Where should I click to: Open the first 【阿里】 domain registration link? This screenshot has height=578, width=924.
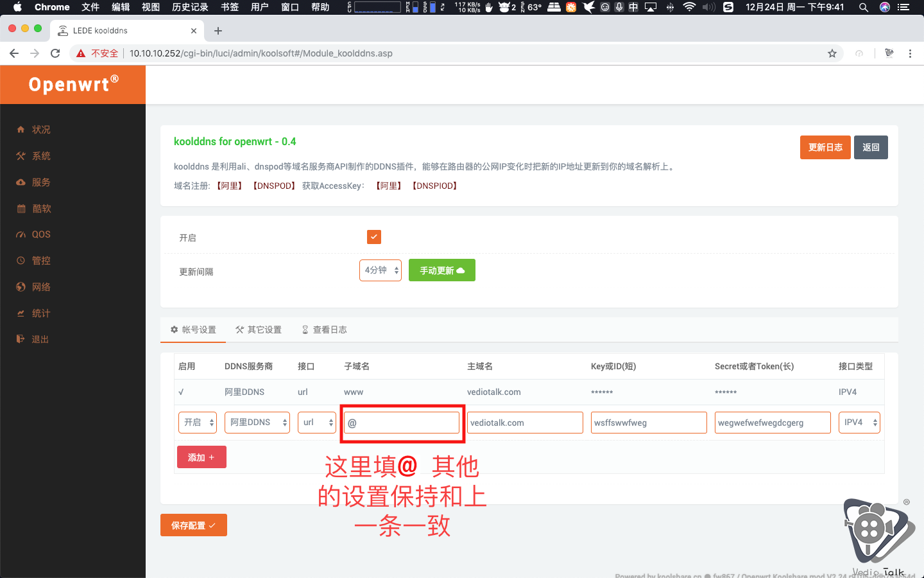229,186
